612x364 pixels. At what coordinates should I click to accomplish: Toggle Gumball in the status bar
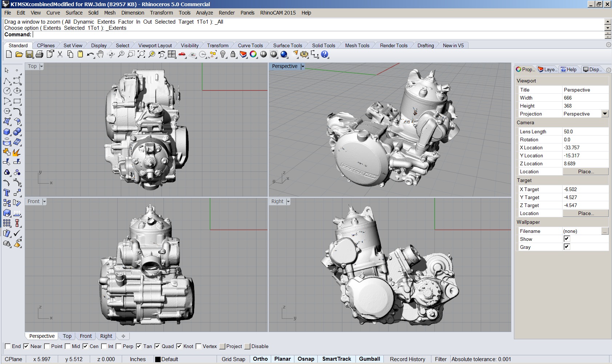click(x=370, y=359)
